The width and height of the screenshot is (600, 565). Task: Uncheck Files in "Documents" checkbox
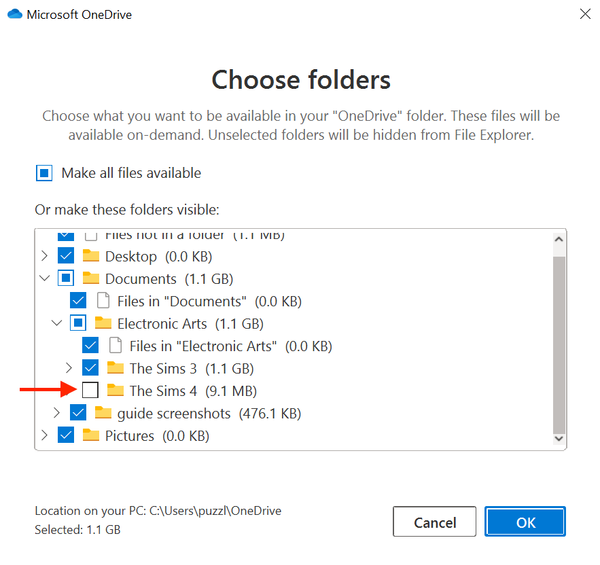78,301
